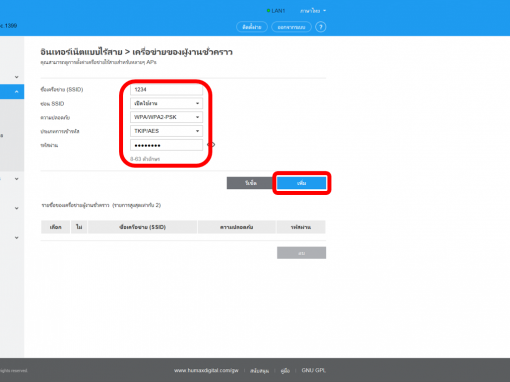
Task: Click the green LAN1 status indicator
Action: coord(276,11)
